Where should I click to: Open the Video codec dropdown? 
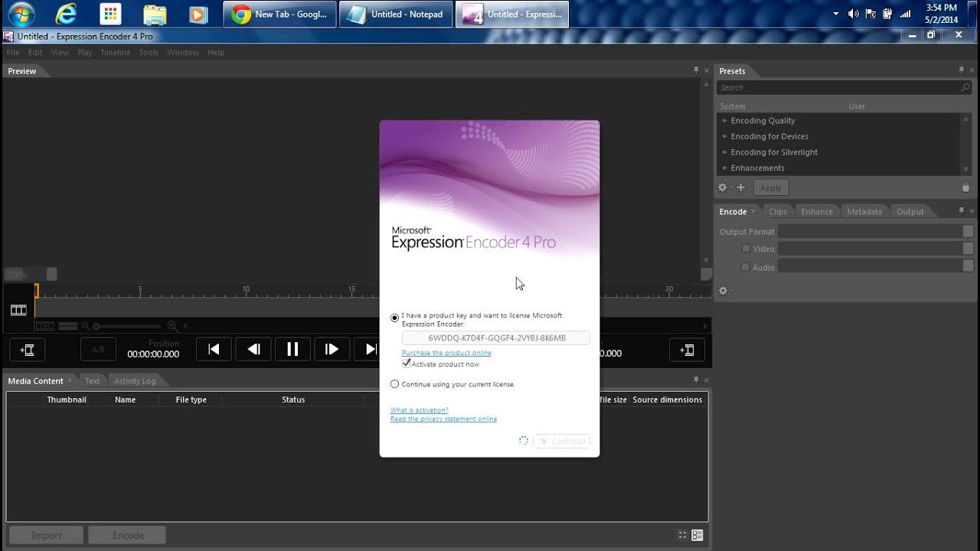tap(876, 249)
